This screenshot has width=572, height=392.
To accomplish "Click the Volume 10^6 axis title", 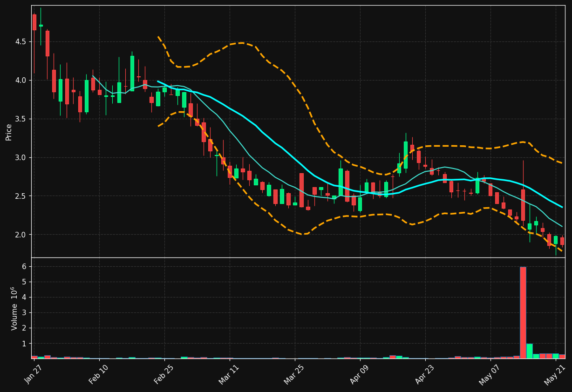I will coord(14,308).
